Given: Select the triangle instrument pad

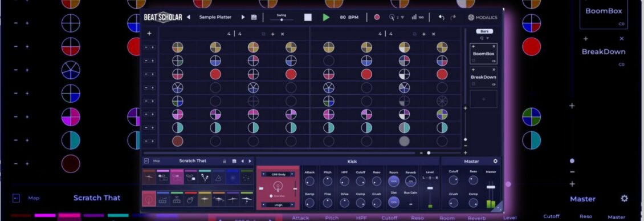Looking at the screenshot, I should point(218,177).
